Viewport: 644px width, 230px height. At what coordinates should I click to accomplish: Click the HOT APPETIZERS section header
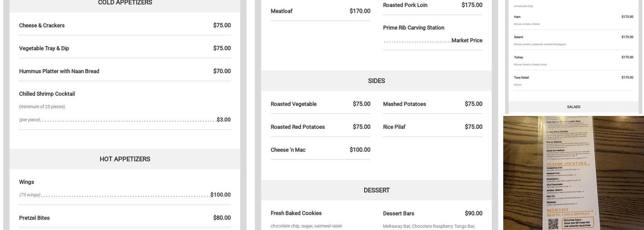[125, 159]
